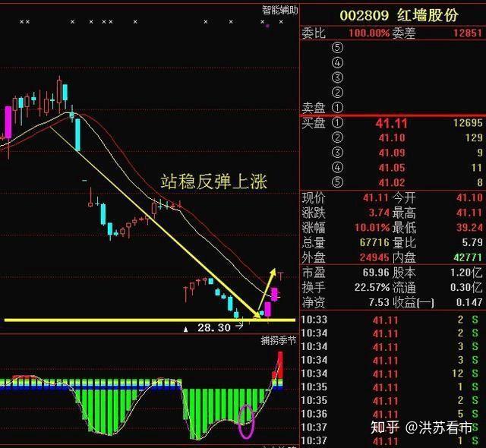Click the 股本 value 1.20亿
Image resolution: width=486 pixels, height=448 pixels.
pyautogui.click(x=466, y=273)
